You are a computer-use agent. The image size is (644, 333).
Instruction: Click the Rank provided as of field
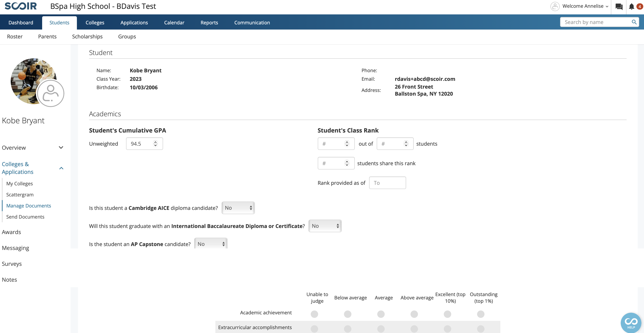(x=387, y=183)
